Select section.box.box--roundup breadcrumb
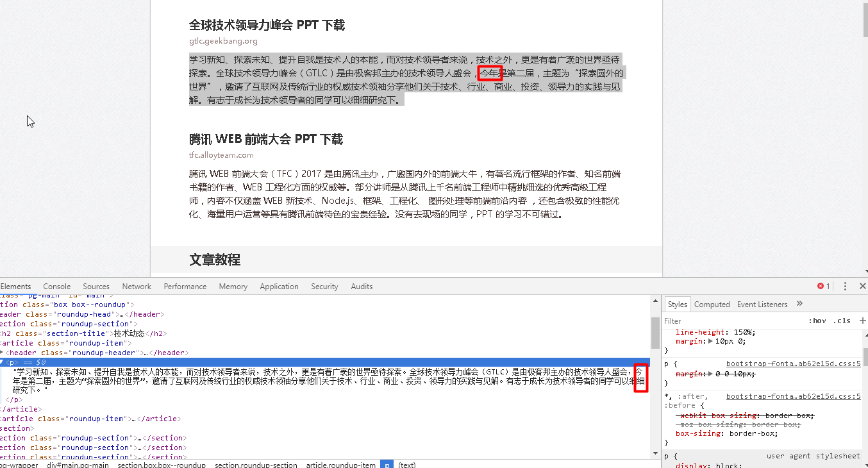This screenshot has width=868, height=468. [162, 465]
